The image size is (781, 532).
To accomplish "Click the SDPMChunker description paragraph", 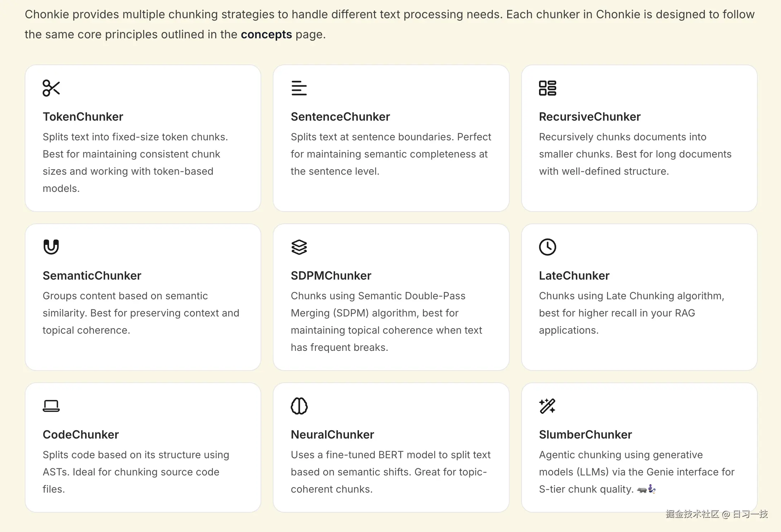I will coord(387,321).
